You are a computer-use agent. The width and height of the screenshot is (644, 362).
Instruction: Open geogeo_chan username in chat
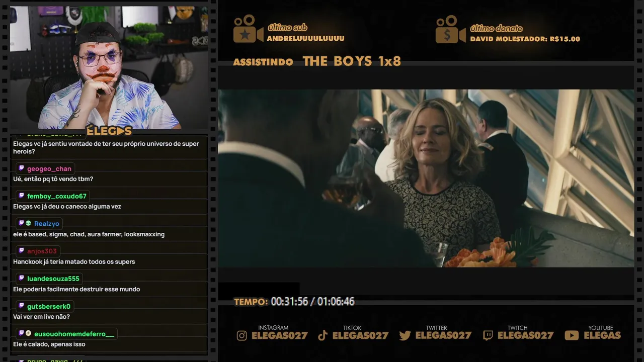pos(49,169)
